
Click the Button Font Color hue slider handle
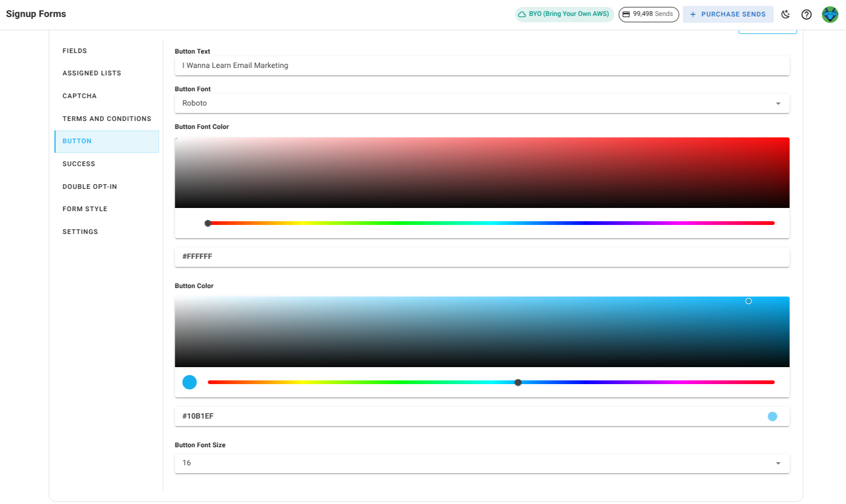coord(208,223)
